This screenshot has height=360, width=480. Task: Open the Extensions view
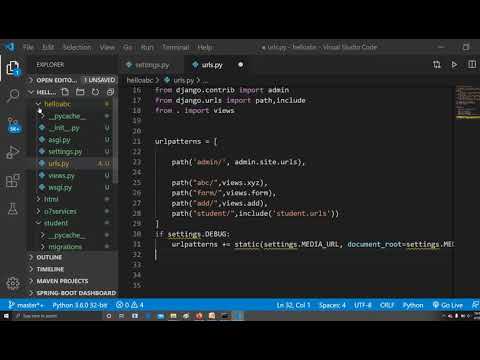pos(13,181)
